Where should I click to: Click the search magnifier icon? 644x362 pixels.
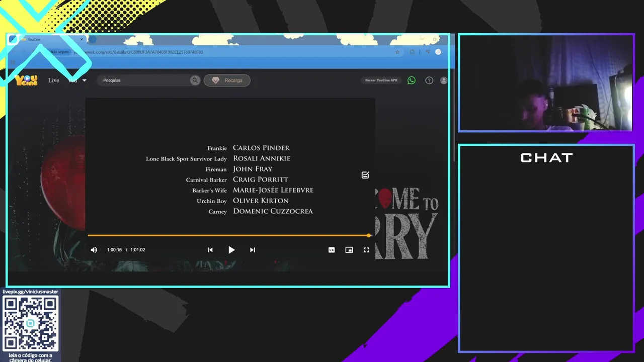coord(195,80)
